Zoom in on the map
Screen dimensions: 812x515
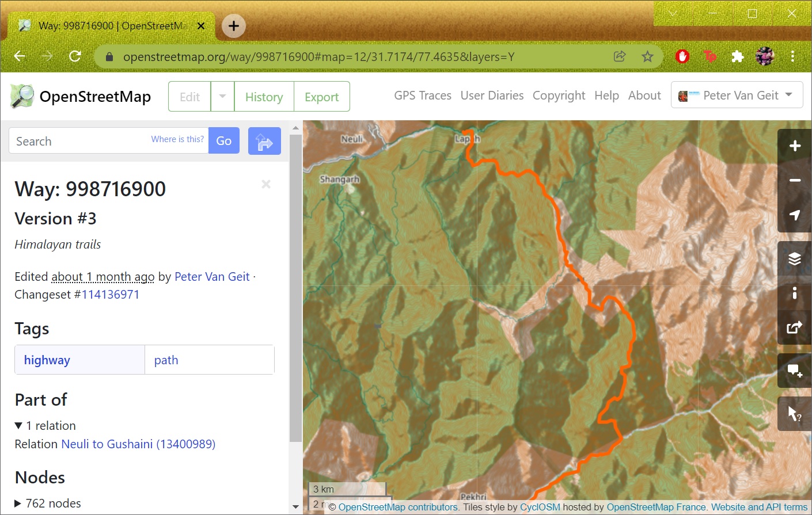point(795,146)
